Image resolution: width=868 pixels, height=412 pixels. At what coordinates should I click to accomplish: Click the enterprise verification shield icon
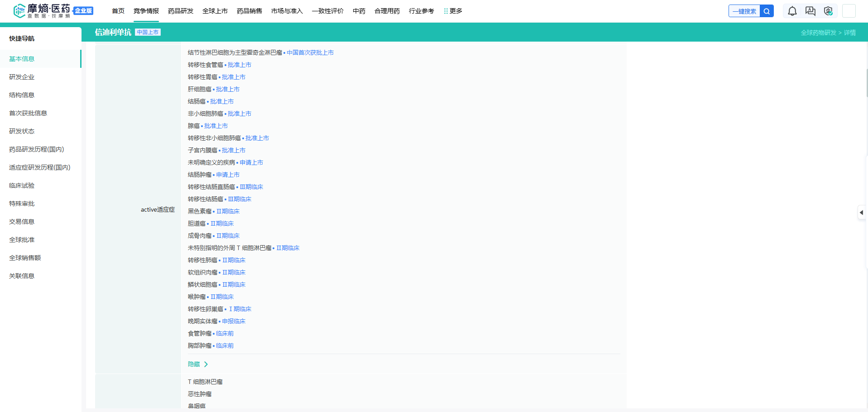tap(829, 11)
